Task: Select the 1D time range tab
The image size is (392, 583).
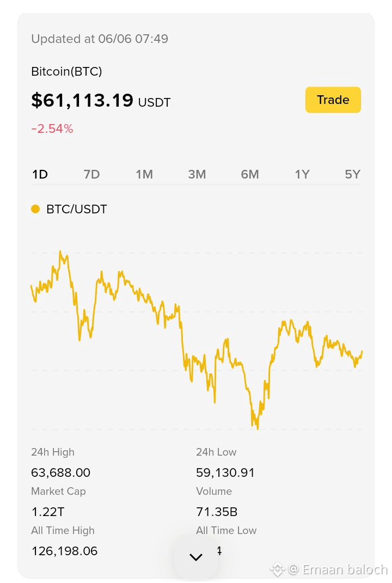Action: pos(40,174)
